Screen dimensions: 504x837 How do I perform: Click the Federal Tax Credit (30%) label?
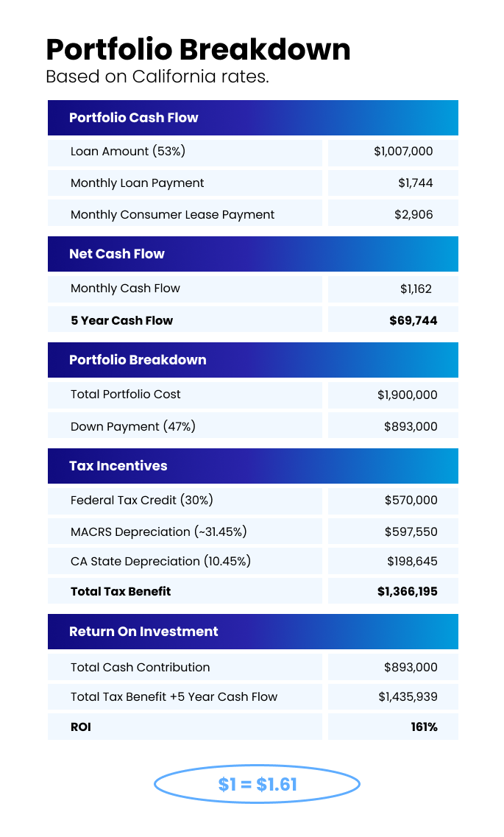(x=142, y=500)
